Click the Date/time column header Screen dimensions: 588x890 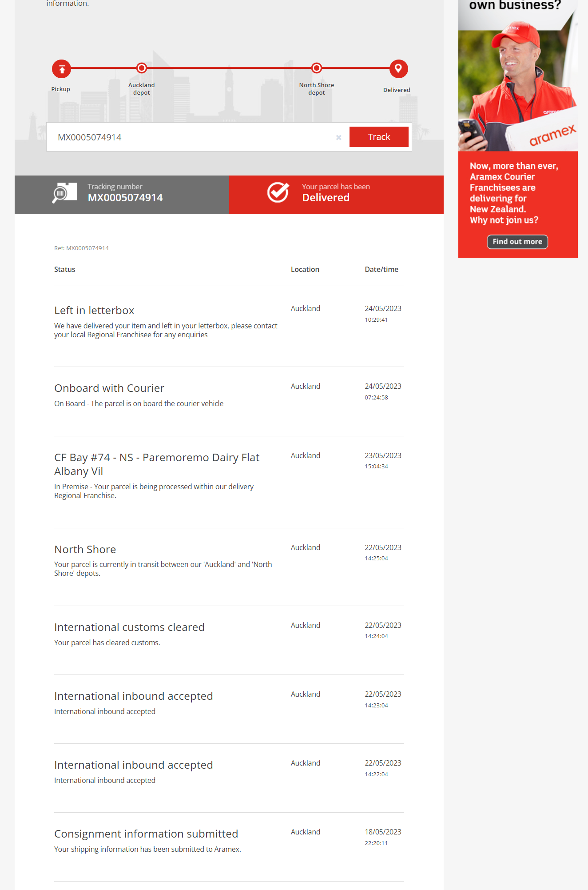[x=381, y=269]
